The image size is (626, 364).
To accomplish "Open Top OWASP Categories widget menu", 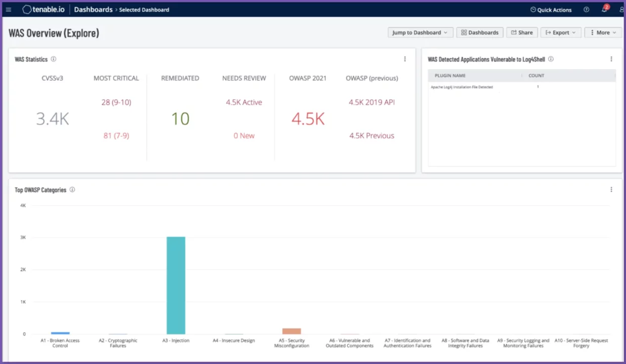I will point(611,190).
